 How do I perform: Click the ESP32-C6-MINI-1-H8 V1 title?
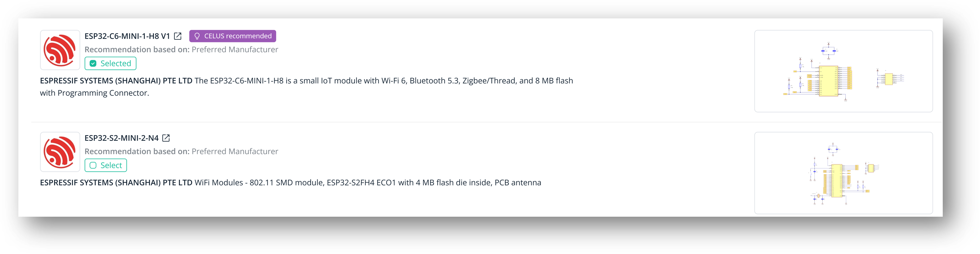click(x=127, y=36)
